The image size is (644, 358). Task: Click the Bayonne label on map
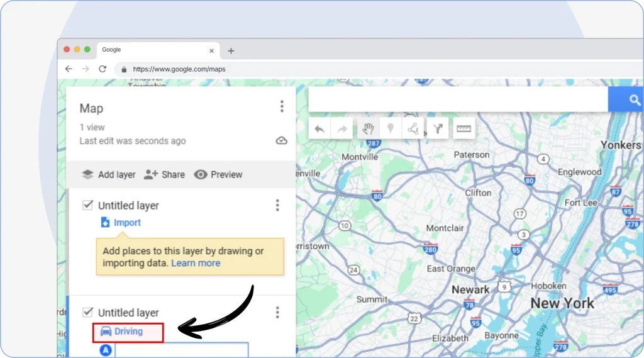(501, 335)
